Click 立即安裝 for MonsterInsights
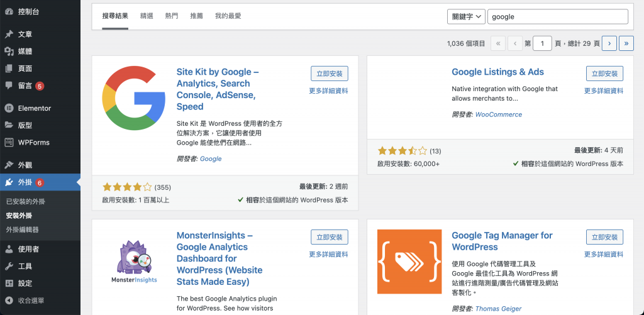 [330, 237]
